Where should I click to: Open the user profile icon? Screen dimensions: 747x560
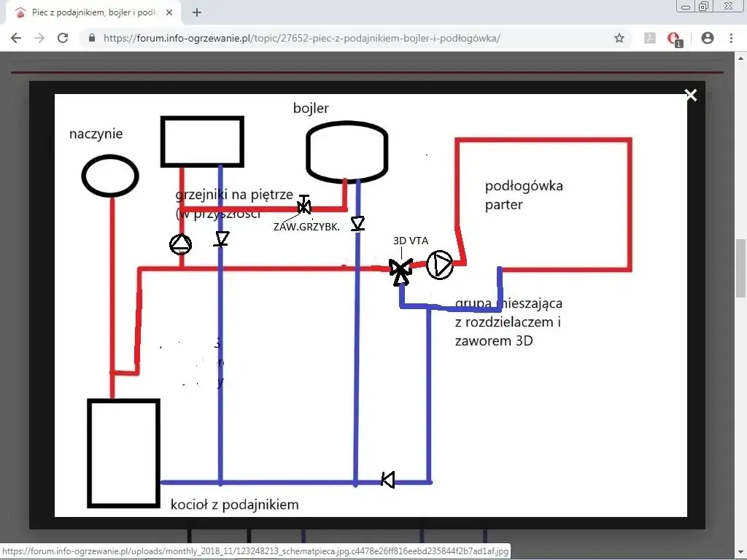point(707,38)
